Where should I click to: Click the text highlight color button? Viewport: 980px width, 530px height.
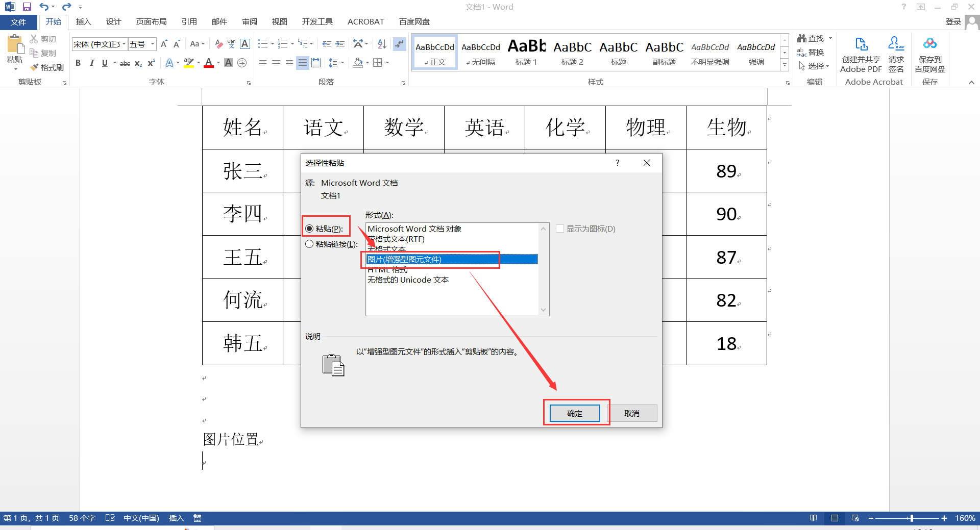(188, 63)
